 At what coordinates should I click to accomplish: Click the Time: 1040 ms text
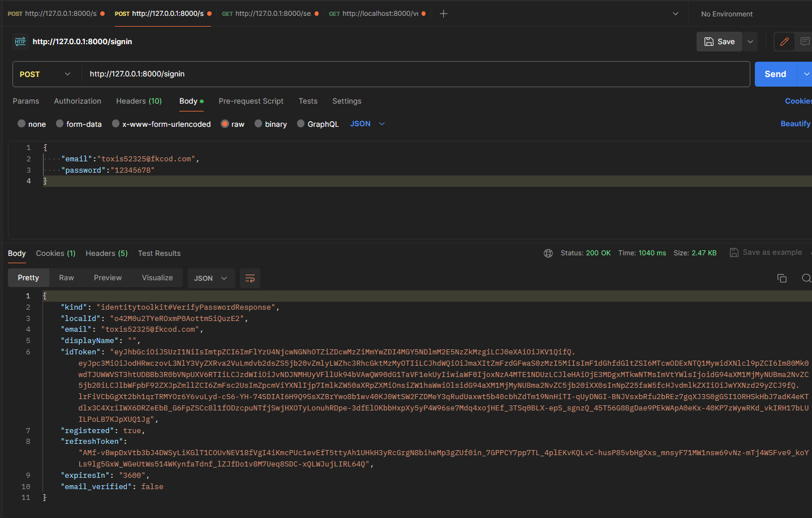[642, 253]
